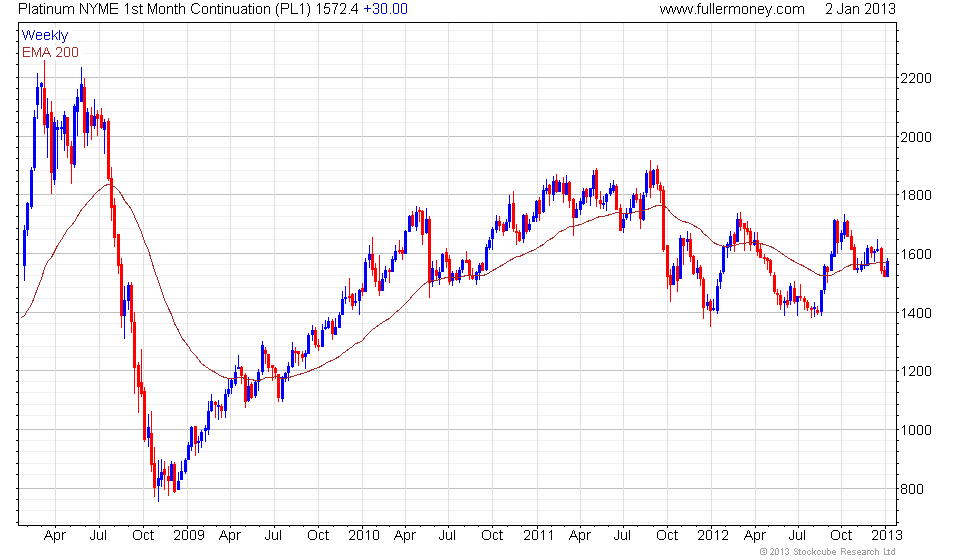Click the 2000 price axis label
The image size is (980, 560).
(x=915, y=137)
